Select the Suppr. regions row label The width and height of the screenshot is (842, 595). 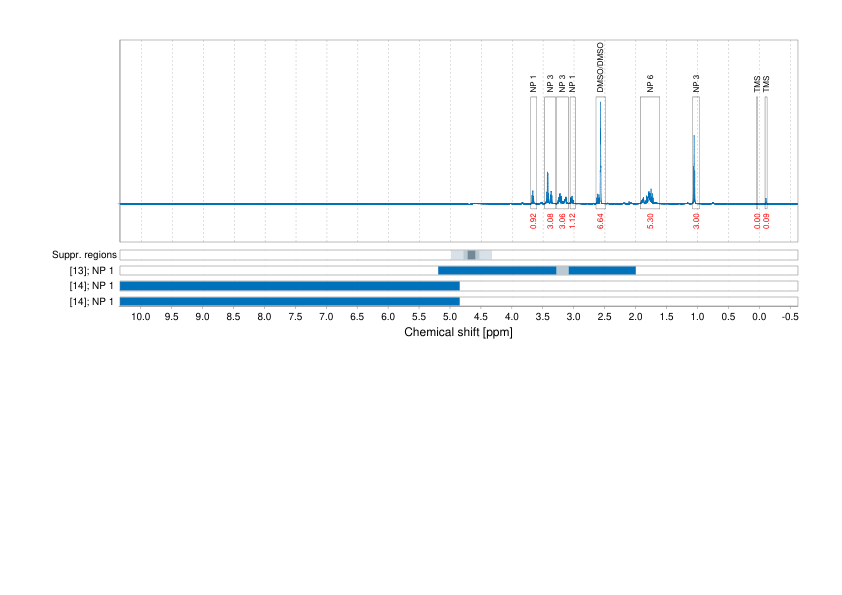click(86, 254)
